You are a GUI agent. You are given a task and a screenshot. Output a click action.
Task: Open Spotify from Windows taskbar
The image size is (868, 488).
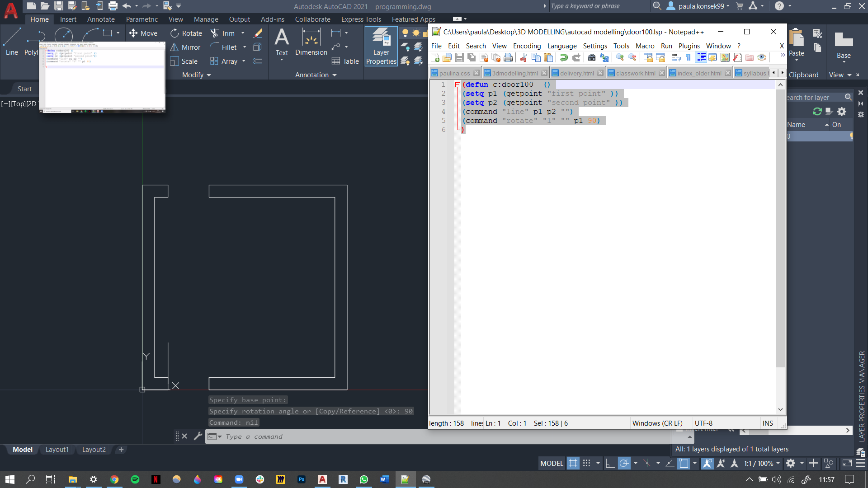coord(135,479)
